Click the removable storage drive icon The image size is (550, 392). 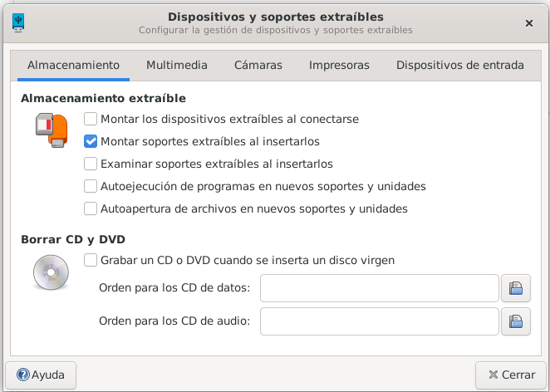51,131
